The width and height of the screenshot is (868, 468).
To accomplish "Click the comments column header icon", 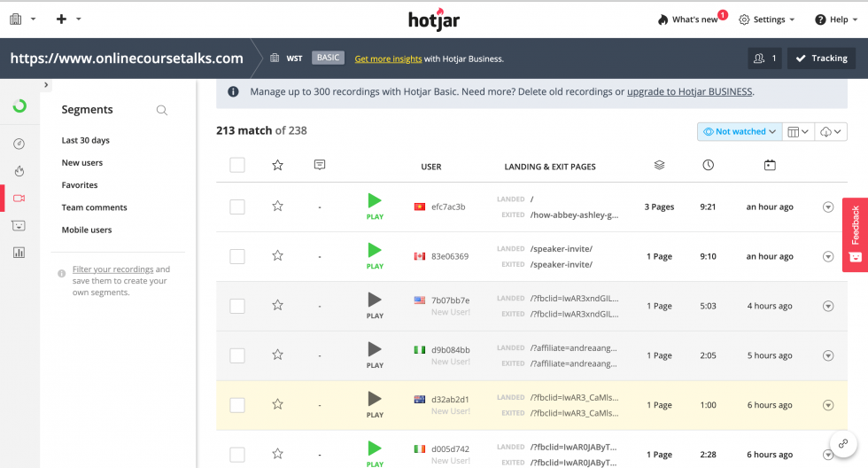I will tap(320, 165).
